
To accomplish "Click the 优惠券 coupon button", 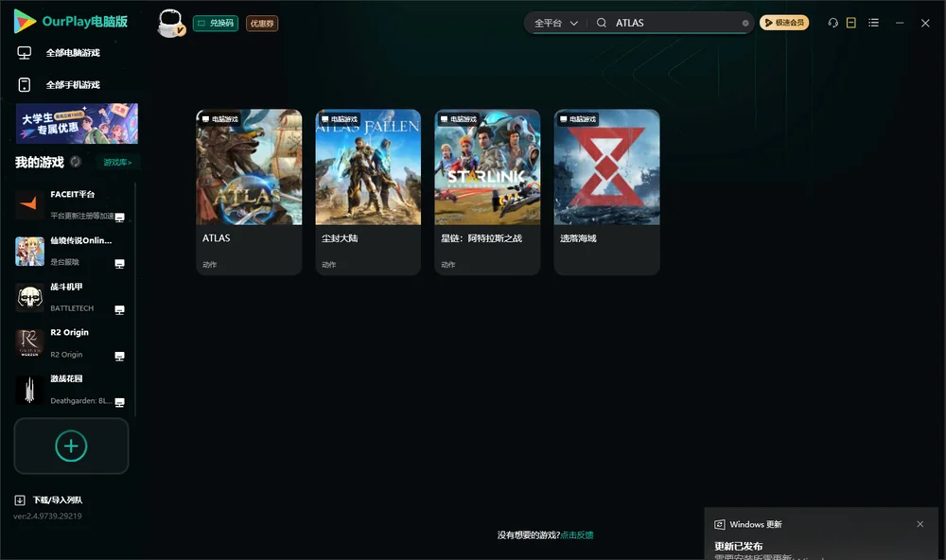I will [x=262, y=24].
